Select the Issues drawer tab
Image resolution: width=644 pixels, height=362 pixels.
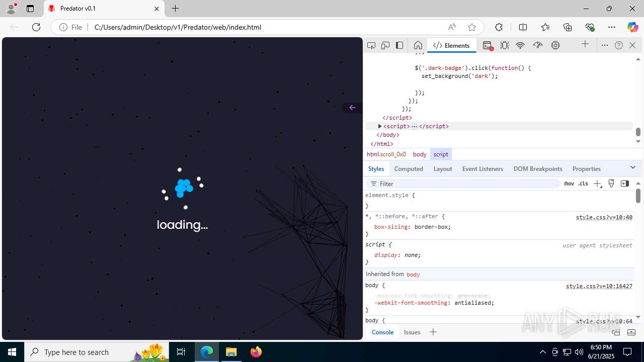point(412,332)
